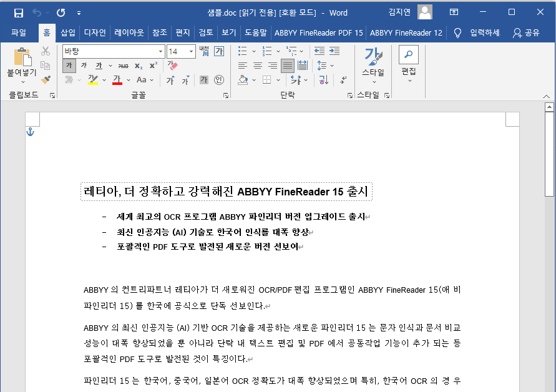
Task: Open the 클립보드 group dialog launcher
Action: [52, 96]
